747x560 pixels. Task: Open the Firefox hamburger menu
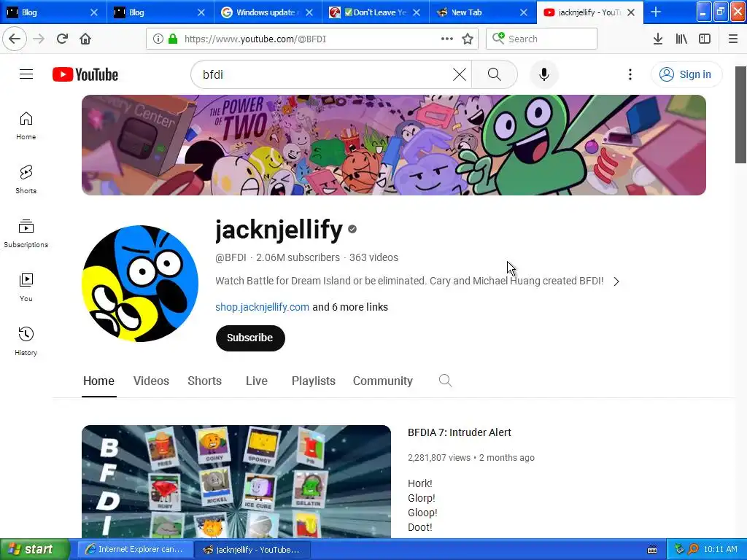733,39
